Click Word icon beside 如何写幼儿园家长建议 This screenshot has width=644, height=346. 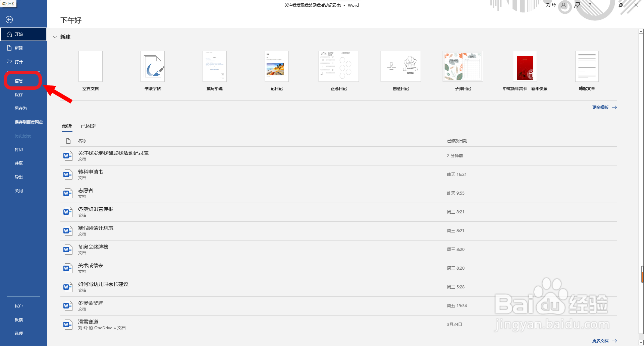[x=68, y=287]
